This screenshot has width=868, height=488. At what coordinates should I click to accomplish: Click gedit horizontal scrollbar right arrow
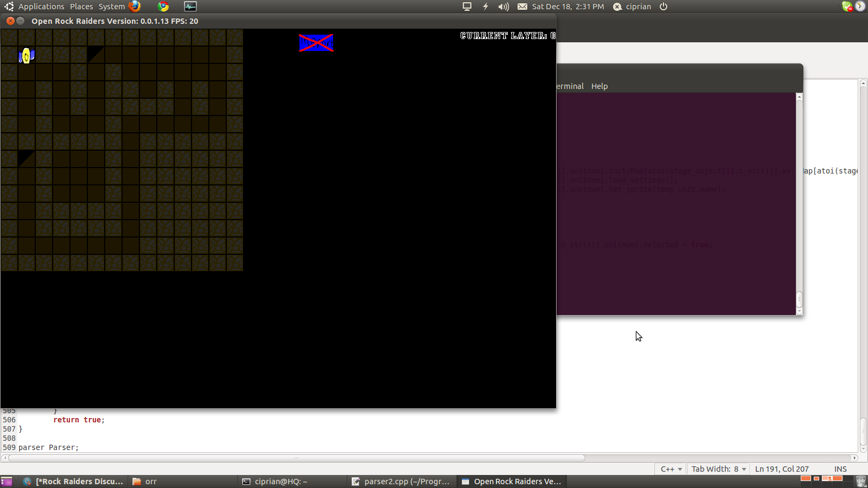point(854,458)
